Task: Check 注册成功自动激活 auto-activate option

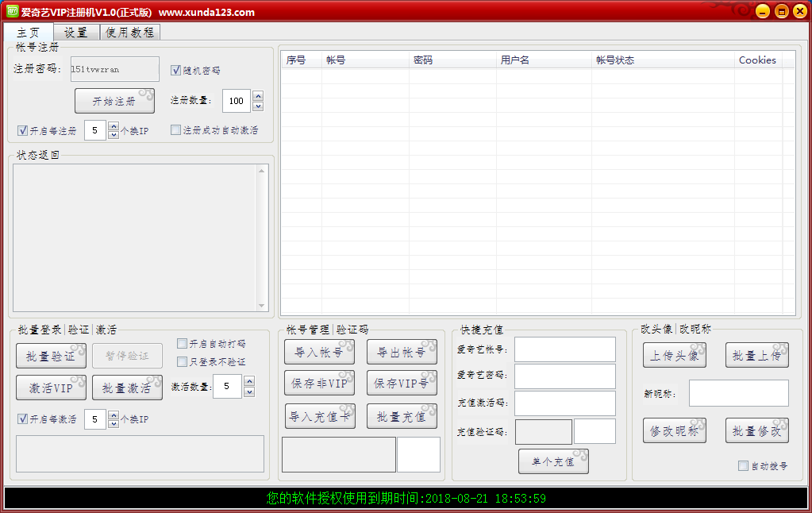Action: coord(175,129)
